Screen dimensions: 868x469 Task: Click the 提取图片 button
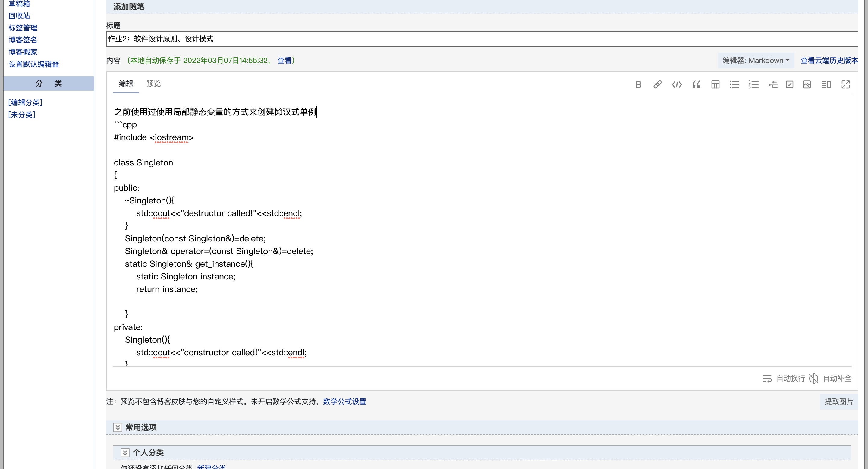point(838,401)
